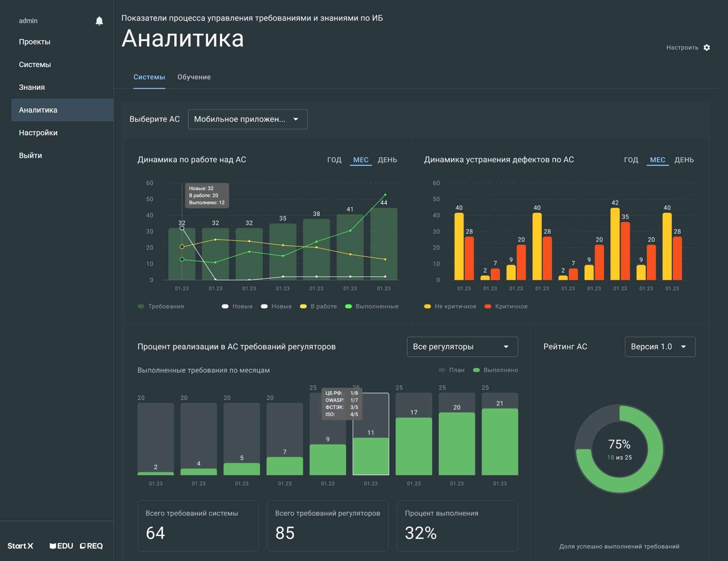Image resolution: width=728 pixels, height=561 pixels.
Task: Open the Все регуляторы dropdown
Action: (462, 347)
